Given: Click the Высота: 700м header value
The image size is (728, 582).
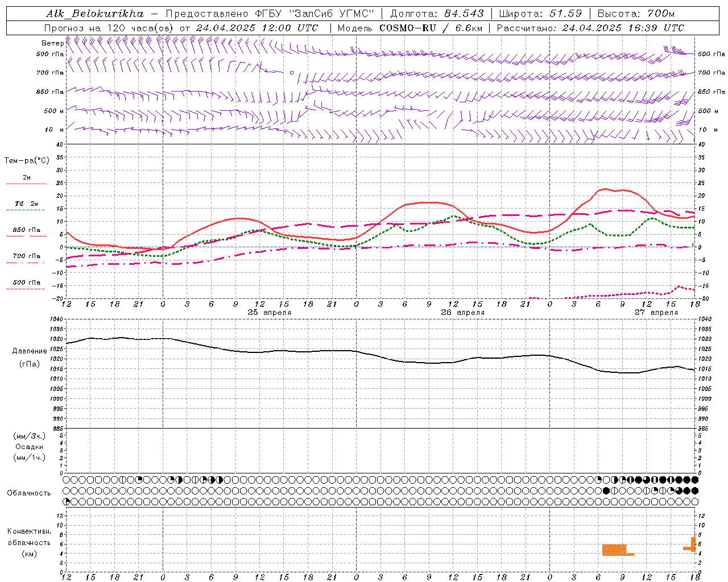Looking at the screenshot, I should point(636,14).
